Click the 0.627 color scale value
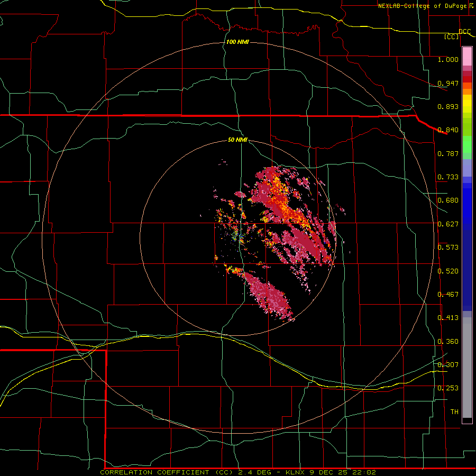Screen dimensions: 476x476 point(448,224)
